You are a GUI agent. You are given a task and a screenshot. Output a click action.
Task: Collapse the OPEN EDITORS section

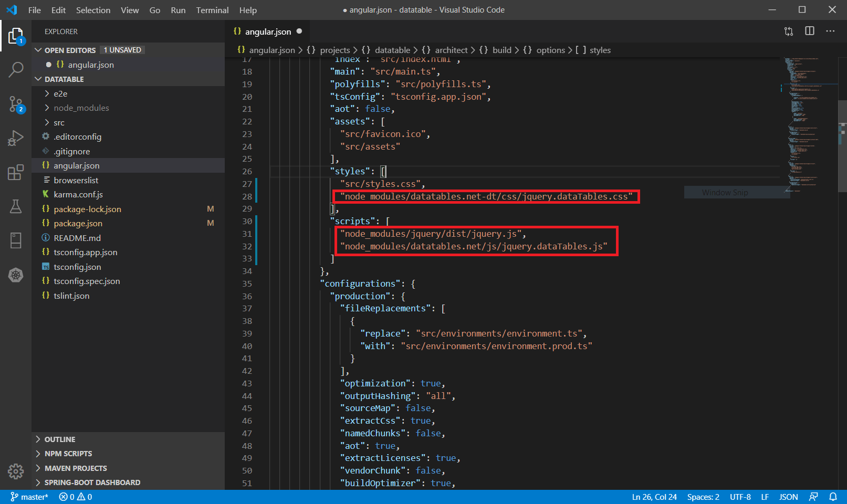[38, 49]
